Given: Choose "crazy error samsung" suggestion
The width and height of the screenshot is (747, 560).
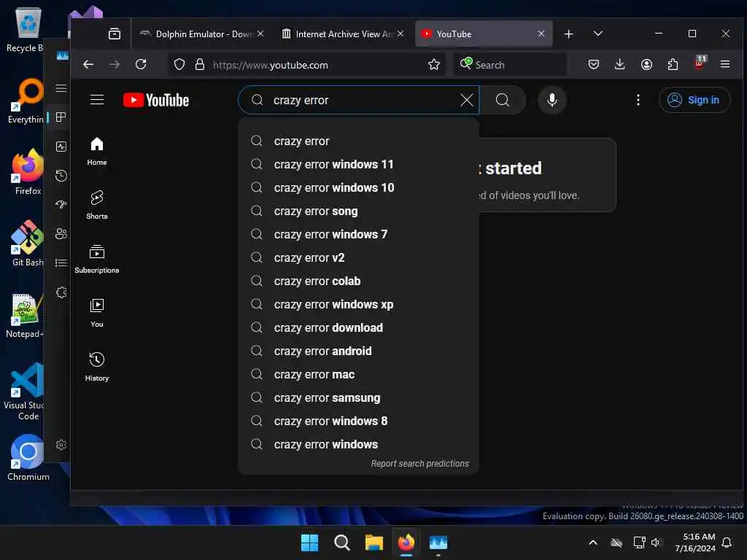Looking at the screenshot, I should 358,397.
